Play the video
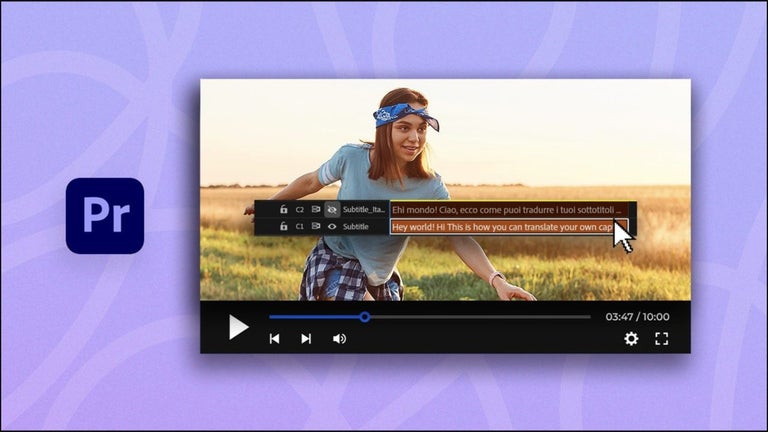Image resolution: width=768 pixels, height=432 pixels. 237,327
